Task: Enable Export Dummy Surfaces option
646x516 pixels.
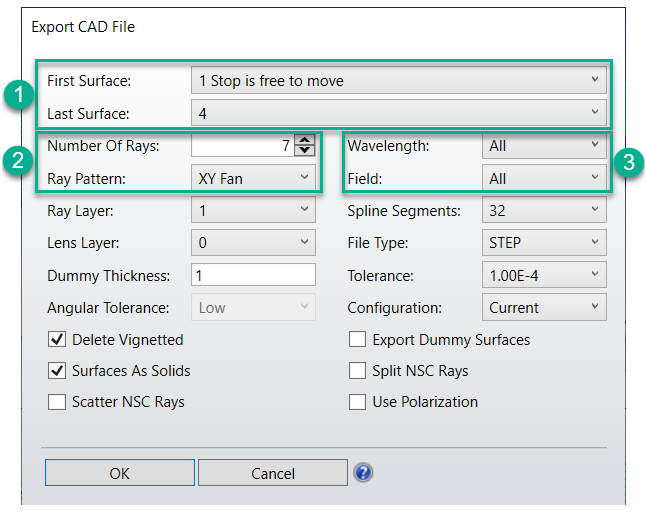Action: coord(357,340)
